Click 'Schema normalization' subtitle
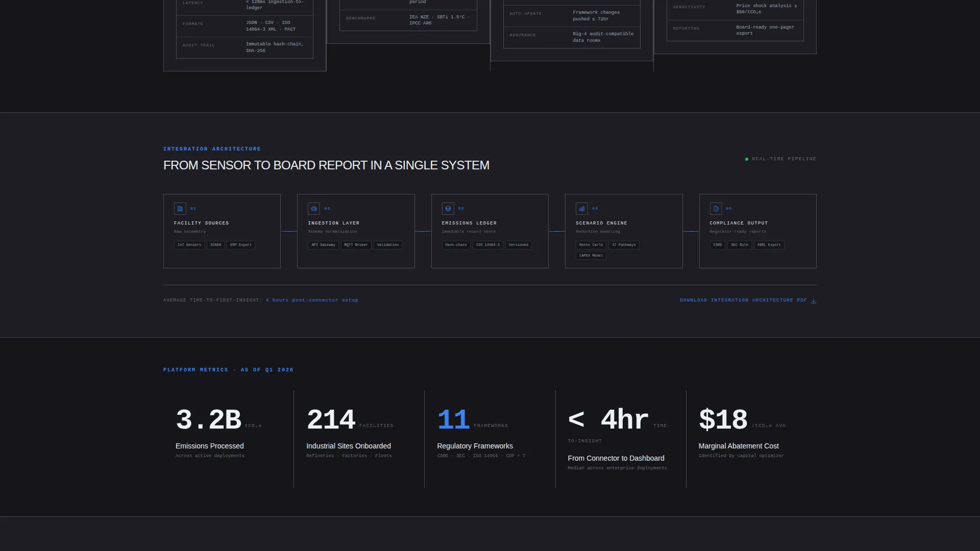 332,232
